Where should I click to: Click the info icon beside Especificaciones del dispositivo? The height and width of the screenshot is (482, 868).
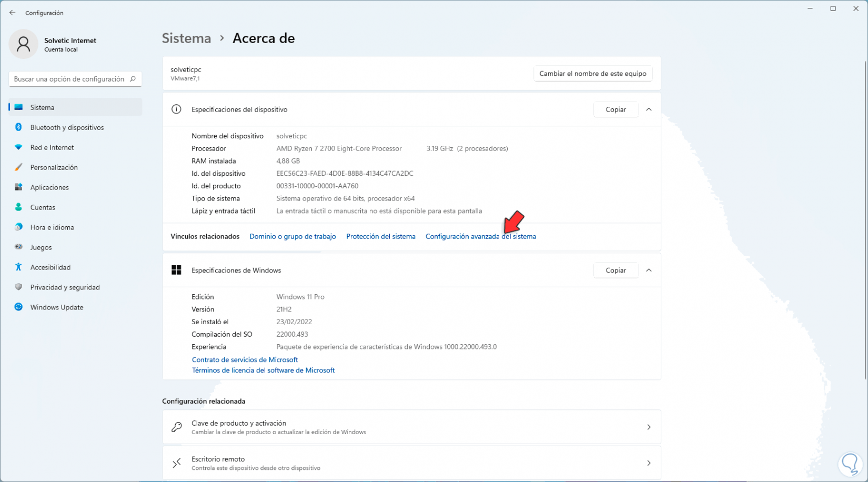pyautogui.click(x=177, y=109)
